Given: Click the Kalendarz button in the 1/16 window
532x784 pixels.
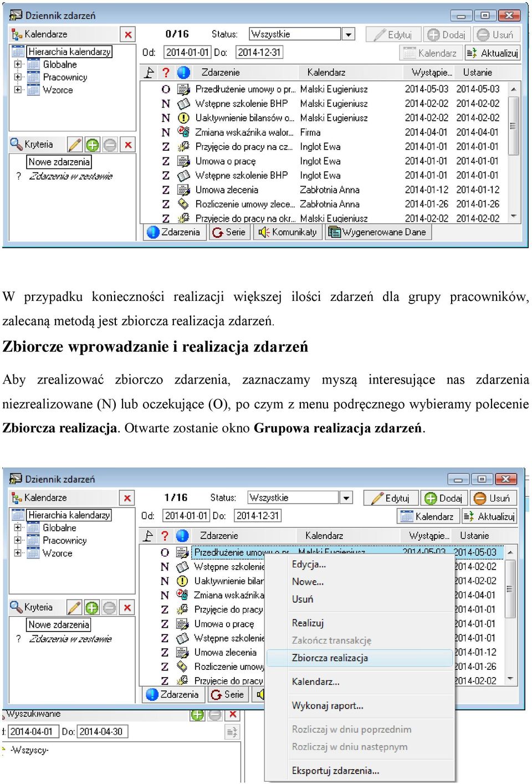Looking at the screenshot, I should pyautogui.click(x=428, y=516).
